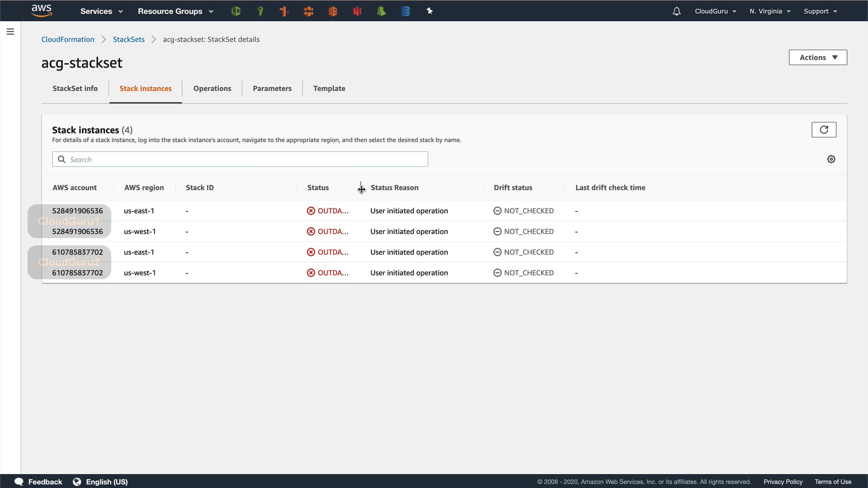The height and width of the screenshot is (488, 868).
Task: Open table preferences gear icon
Action: coord(831,159)
